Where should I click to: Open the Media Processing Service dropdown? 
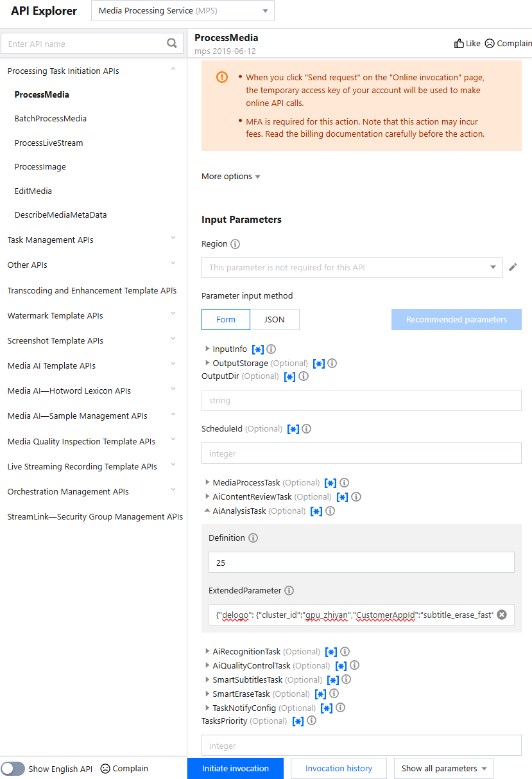(183, 11)
